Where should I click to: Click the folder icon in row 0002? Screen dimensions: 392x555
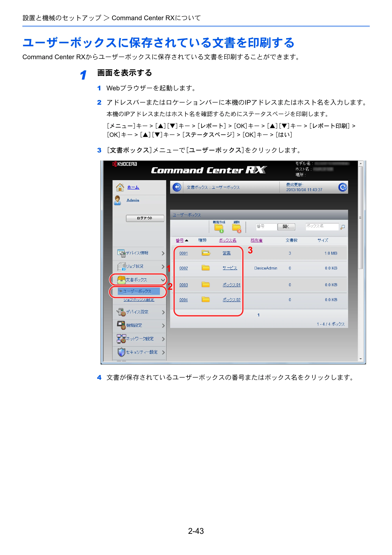(x=206, y=268)
